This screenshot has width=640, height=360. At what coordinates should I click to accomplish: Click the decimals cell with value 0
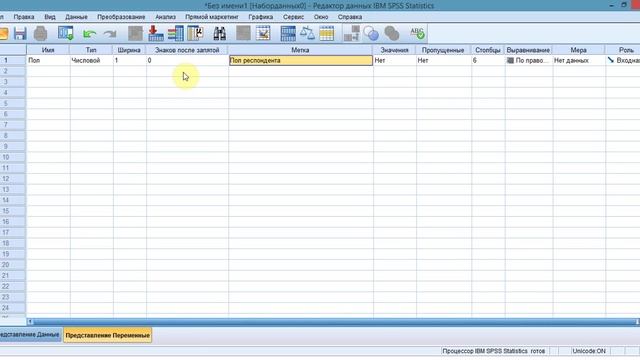click(187, 60)
